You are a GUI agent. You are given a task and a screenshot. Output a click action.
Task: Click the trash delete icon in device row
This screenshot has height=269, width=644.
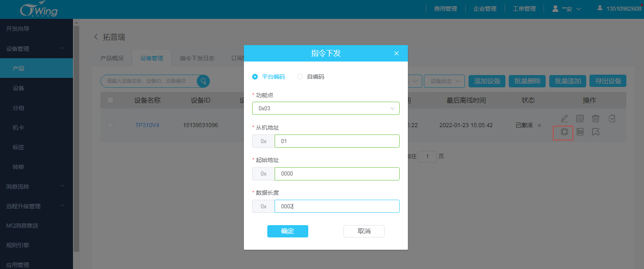596,119
